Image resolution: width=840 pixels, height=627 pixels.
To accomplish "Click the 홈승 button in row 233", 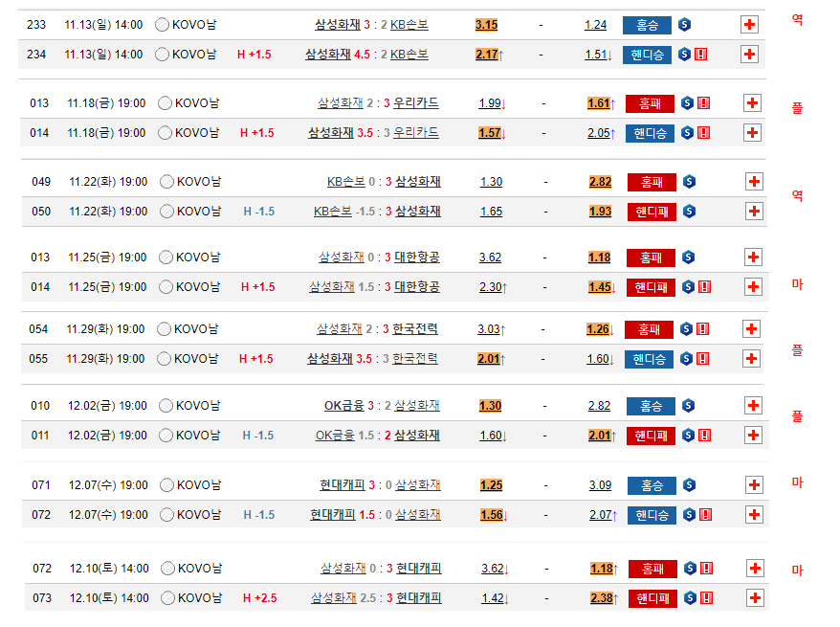I will click(x=647, y=25).
